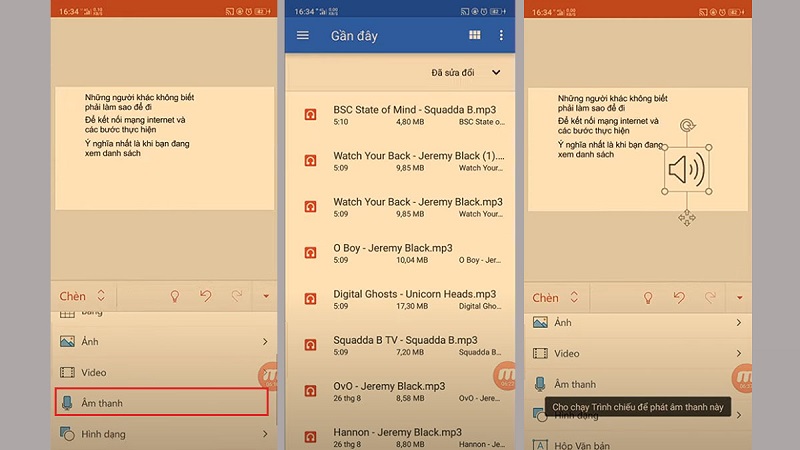
Task: Open the hamburger menu beside Gần đây
Action: click(x=303, y=35)
